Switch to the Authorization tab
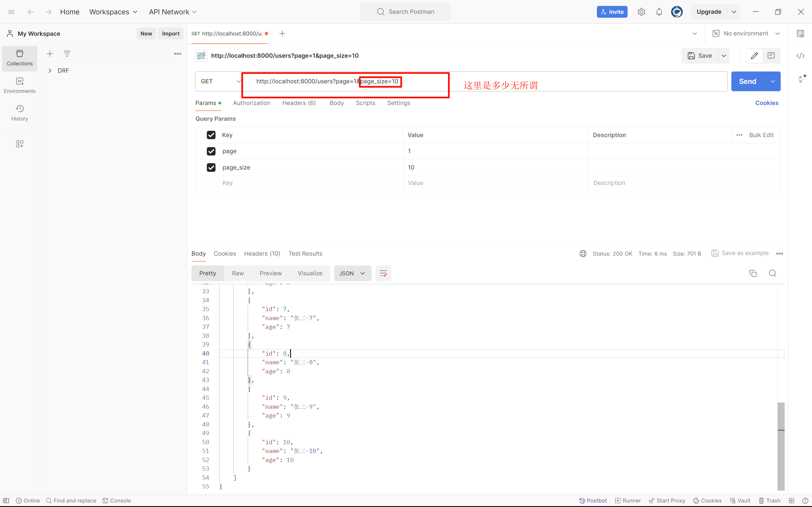Image resolution: width=812 pixels, height=507 pixels. (251, 103)
